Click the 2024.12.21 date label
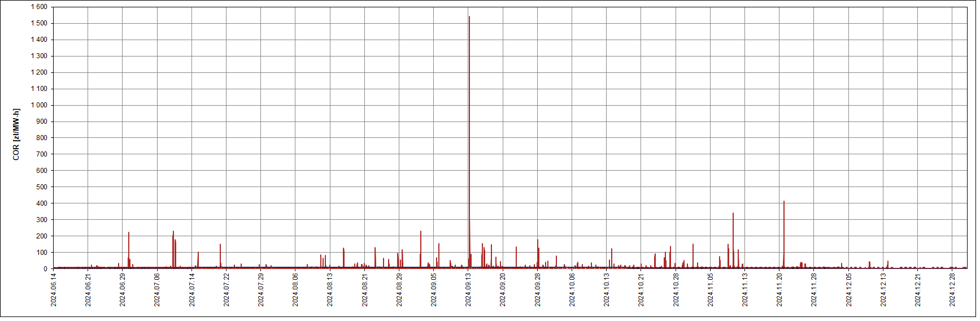The width and height of the screenshot is (980, 321). click(x=918, y=290)
